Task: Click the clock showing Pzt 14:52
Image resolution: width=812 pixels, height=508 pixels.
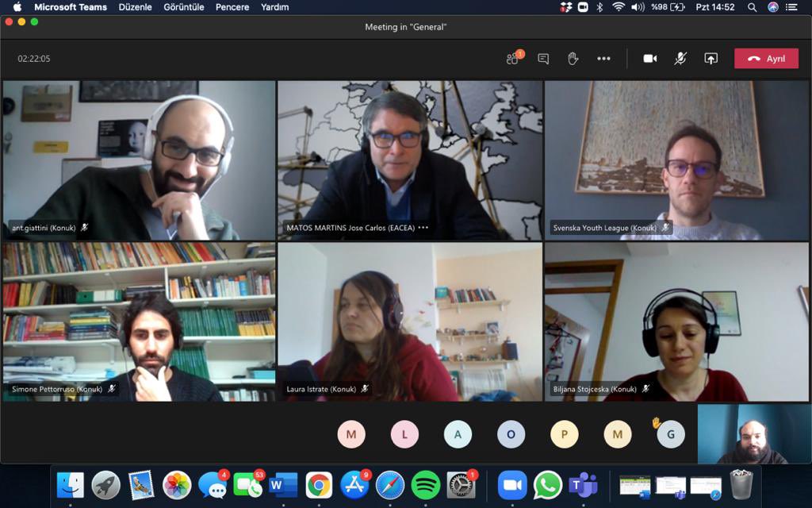Action: point(715,7)
